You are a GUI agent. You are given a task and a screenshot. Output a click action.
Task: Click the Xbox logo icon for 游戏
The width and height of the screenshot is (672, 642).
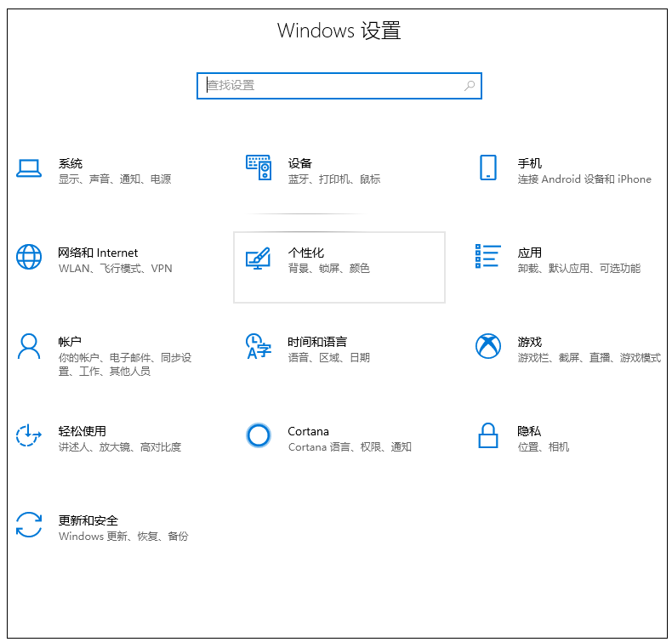click(487, 346)
